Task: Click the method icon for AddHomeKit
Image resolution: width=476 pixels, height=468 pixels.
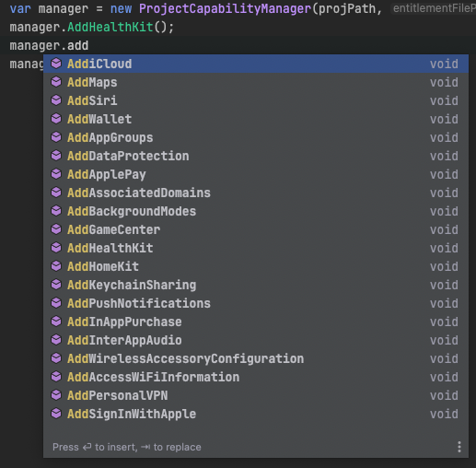Action: point(56,266)
